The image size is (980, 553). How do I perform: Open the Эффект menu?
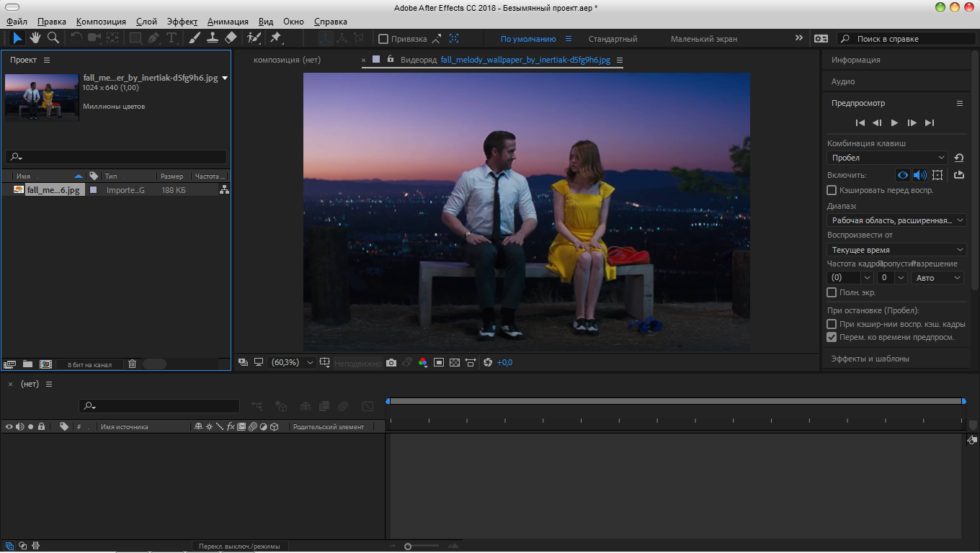click(x=182, y=22)
